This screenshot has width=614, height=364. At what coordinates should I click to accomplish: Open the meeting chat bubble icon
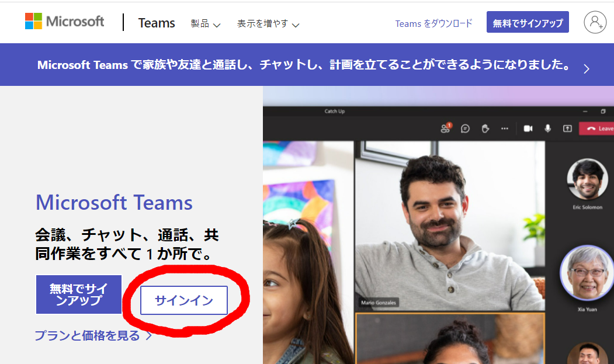[x=465, y=129]
